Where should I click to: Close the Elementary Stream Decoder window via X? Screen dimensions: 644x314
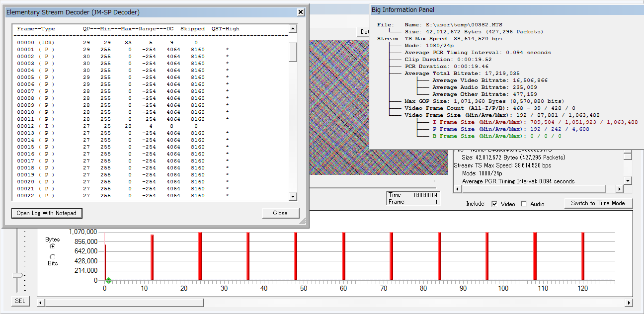click(x=301, y=12)
